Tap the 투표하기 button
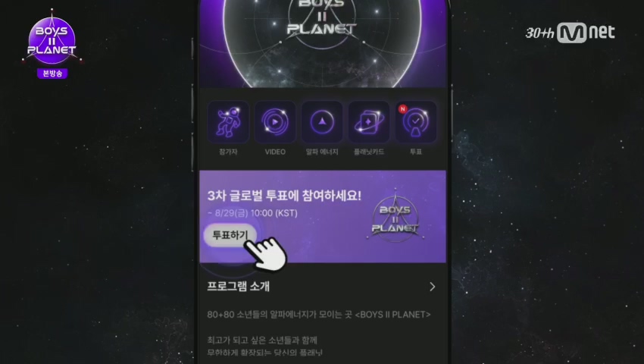Image resolution: width=644 pixels, height=364 pixels. pos(230,235)
